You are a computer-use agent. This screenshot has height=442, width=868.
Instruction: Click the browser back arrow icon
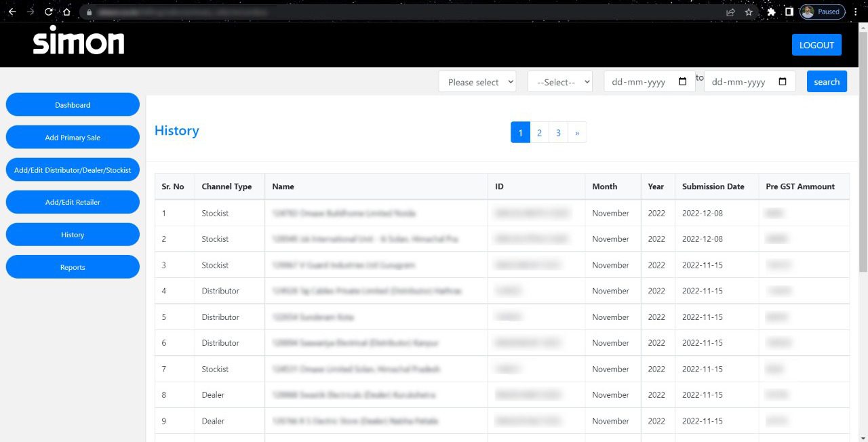click(x=12, y=12)
